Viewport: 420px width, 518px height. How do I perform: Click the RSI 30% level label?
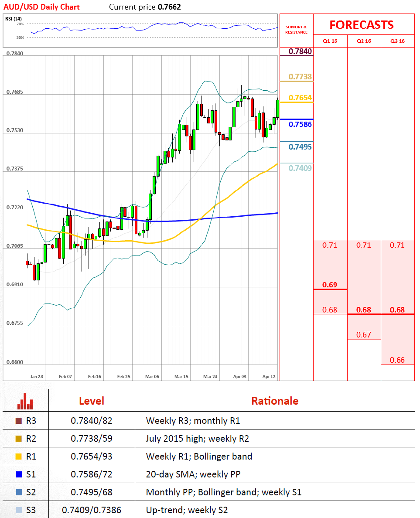[20, 37]
